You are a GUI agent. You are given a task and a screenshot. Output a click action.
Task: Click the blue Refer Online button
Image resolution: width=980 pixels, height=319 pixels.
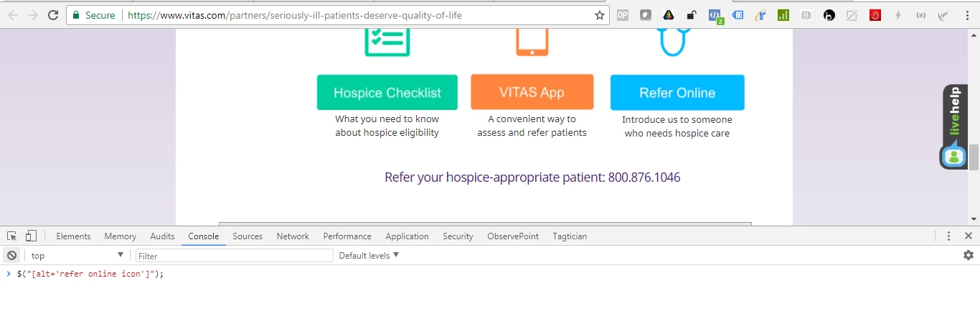pyautogui.click(x=677, y=93)
